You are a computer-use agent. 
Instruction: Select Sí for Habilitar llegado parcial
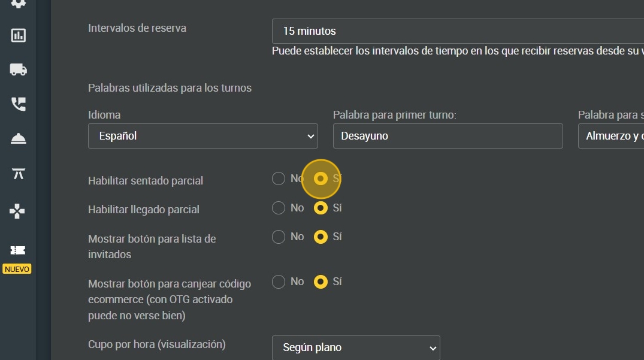pos(321,208)
